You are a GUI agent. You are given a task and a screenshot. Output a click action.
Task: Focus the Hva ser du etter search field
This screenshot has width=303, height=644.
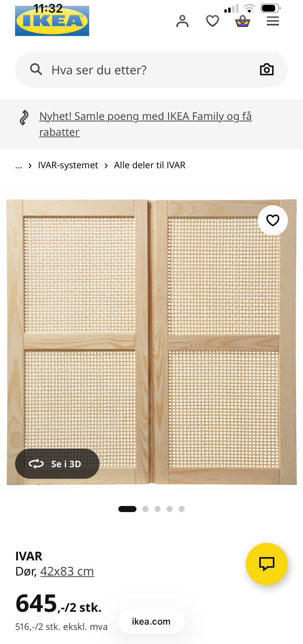coord(151,69)
